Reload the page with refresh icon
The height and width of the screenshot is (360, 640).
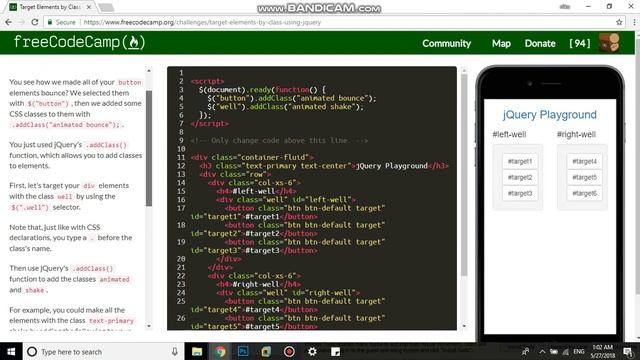(x=35, y=22)
